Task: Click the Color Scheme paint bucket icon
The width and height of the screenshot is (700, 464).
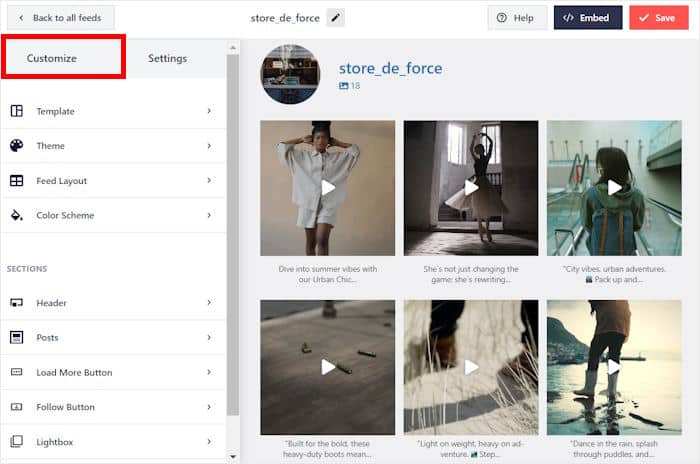Action: (16, 215)
